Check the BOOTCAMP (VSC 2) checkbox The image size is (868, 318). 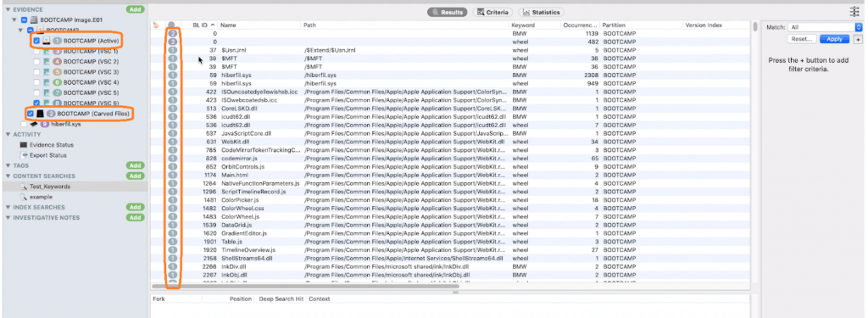[36, 62]
